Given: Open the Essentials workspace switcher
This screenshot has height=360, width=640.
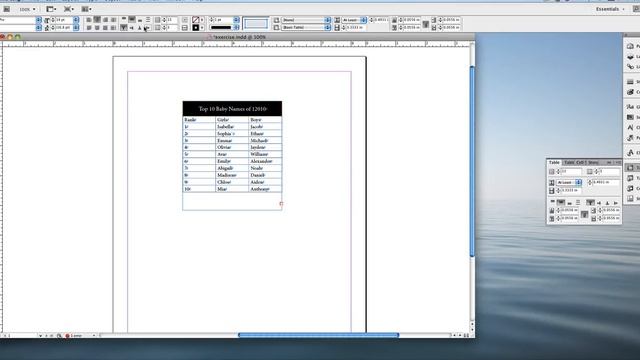Looking at the screenshot, I should (x=610, y=9).
